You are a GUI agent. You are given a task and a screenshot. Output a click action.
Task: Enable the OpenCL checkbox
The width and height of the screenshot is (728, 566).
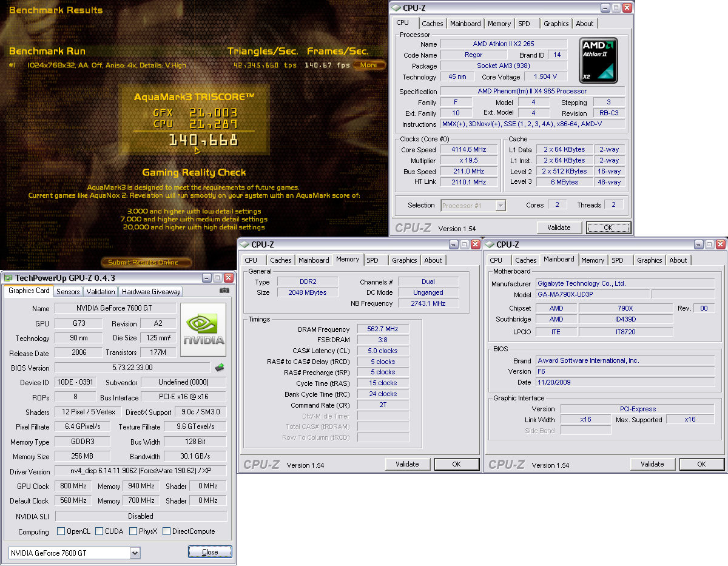point(61,531)
